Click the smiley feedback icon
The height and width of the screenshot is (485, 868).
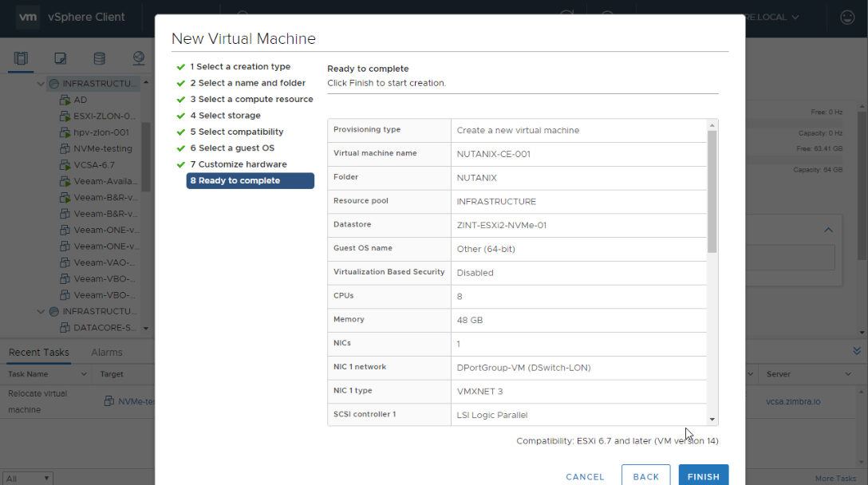coord(847,18)
